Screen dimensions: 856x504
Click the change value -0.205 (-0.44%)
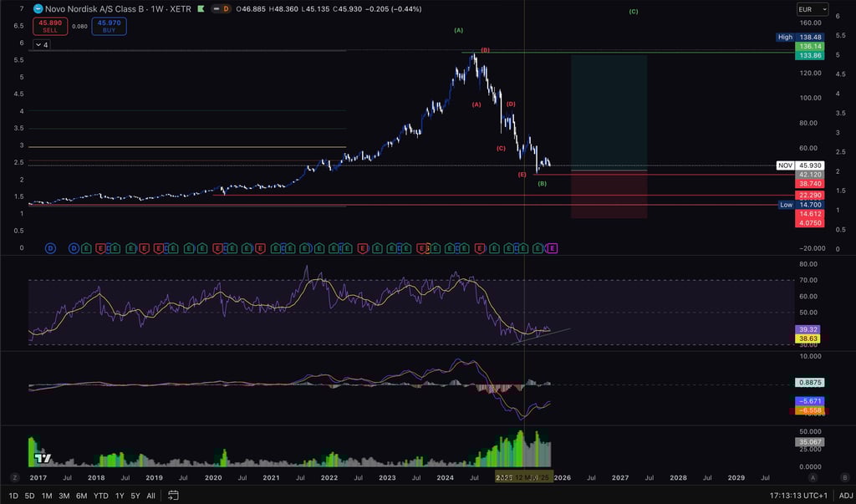(x=393, y=9)
